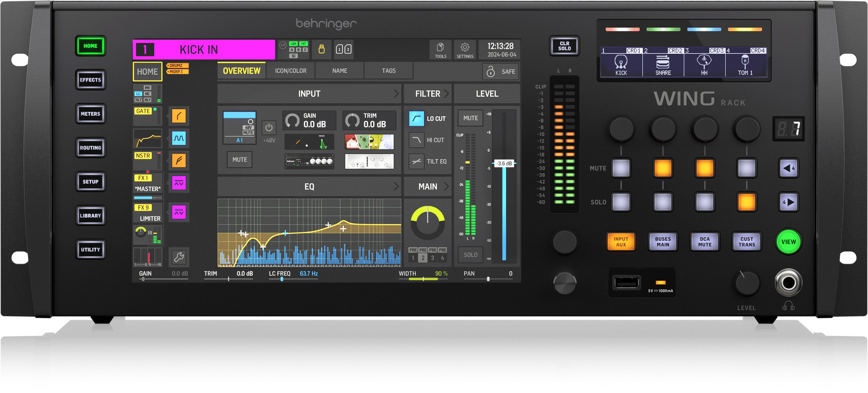The height and width of the screenshot is (393, 868).
Task: Open the METERS hardware button
Action: click(x=90, y=114)
